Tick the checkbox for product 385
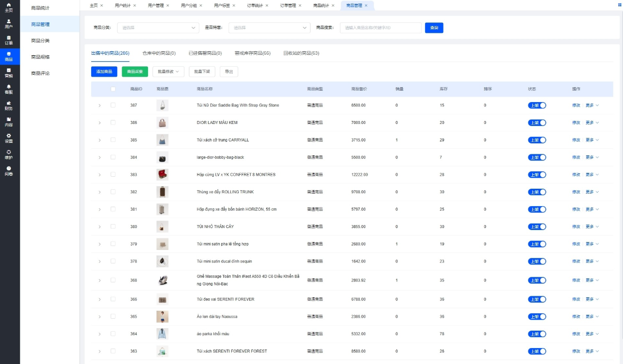 click(113, 140)
